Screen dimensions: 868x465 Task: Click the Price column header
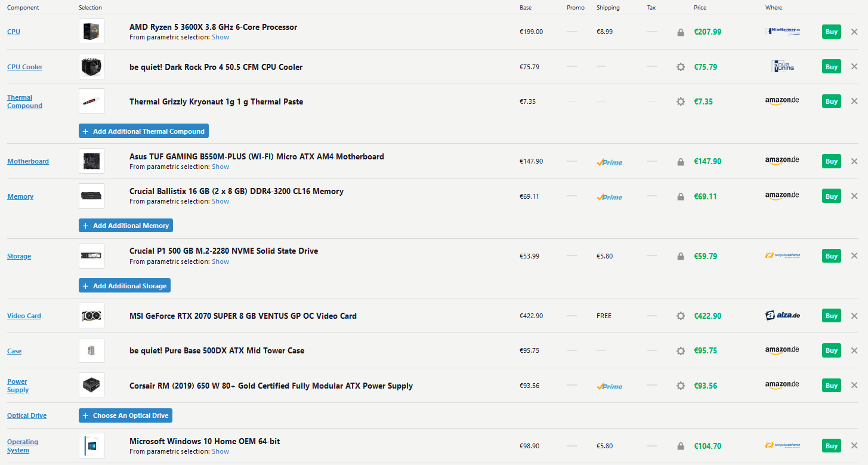pyautogui.click(x=700, y=8)
